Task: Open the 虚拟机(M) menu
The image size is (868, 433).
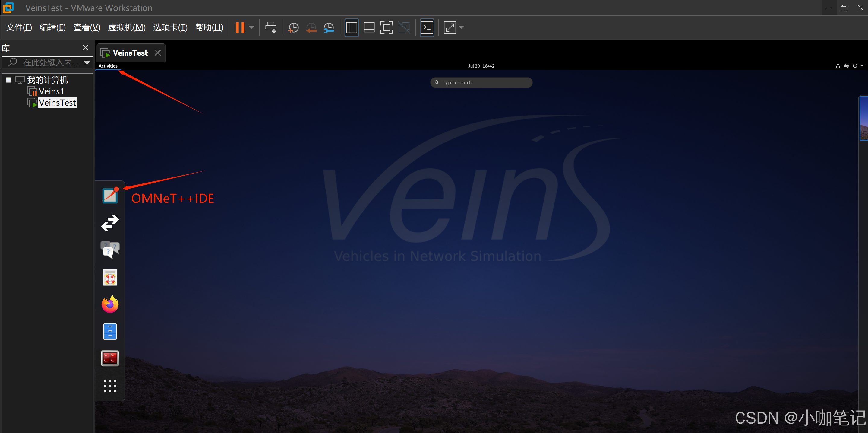Action: coord(127,28)
